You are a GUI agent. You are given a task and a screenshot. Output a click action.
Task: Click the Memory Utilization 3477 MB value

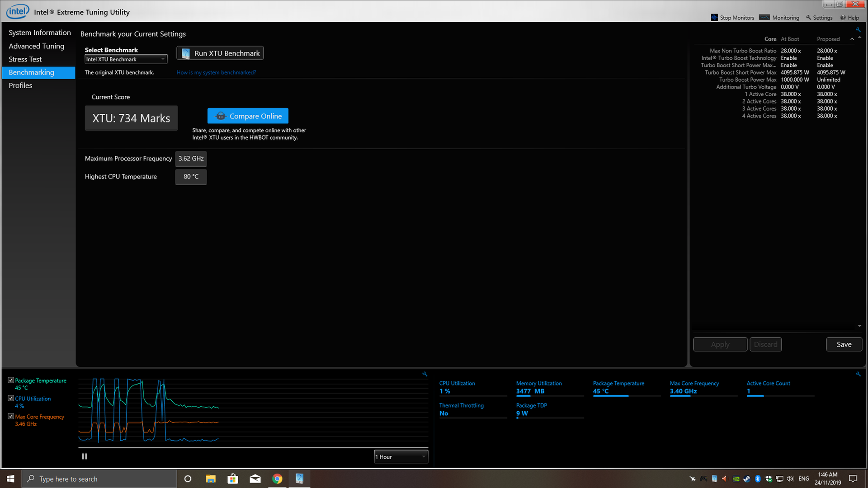pos(530,391)
